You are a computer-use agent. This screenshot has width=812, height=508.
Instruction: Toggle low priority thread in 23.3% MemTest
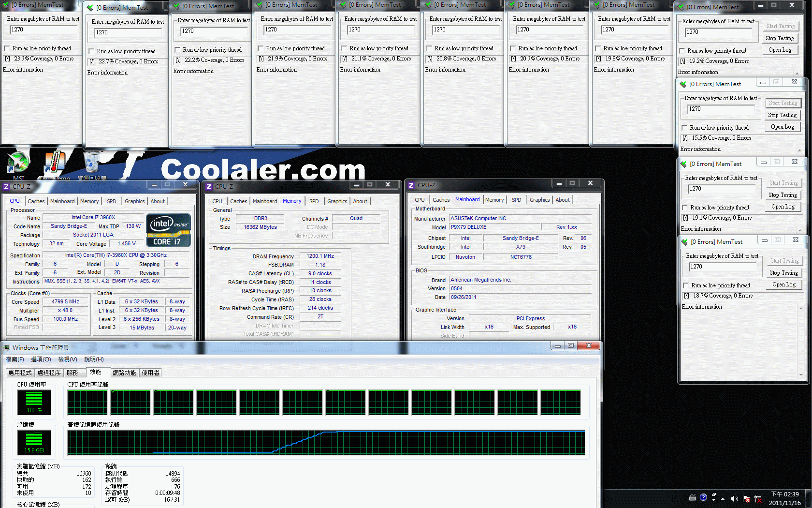point(7,48)
